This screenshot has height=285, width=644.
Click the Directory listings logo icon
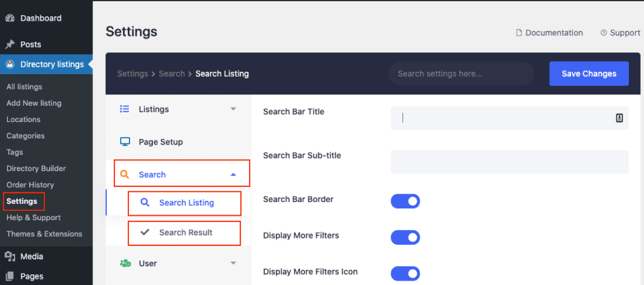pos(10,64)
